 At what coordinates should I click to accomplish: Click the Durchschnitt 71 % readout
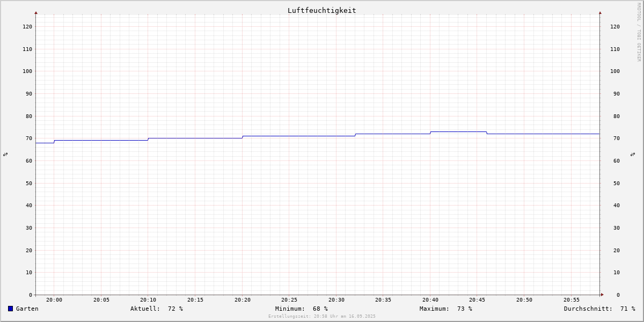coord(599,309)
